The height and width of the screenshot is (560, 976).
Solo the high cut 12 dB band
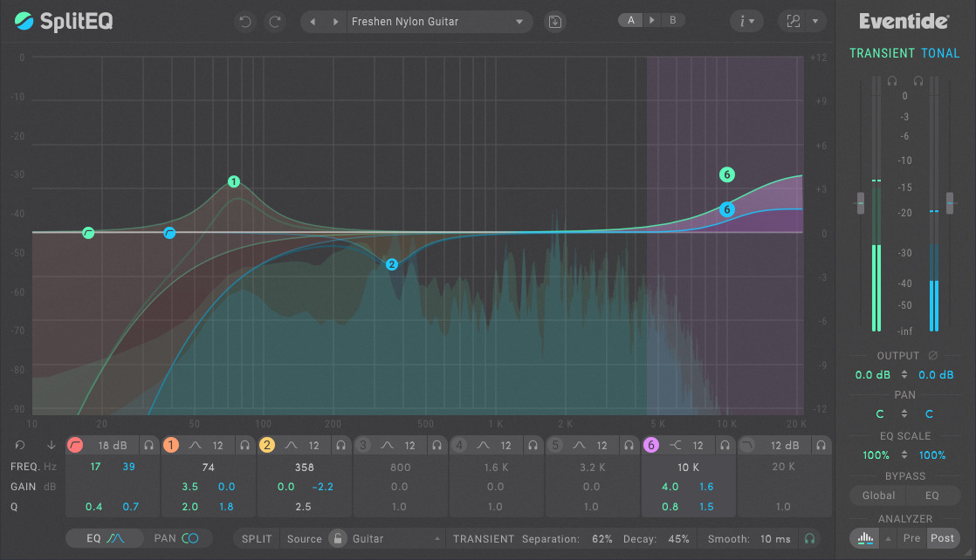pos(821,445)
